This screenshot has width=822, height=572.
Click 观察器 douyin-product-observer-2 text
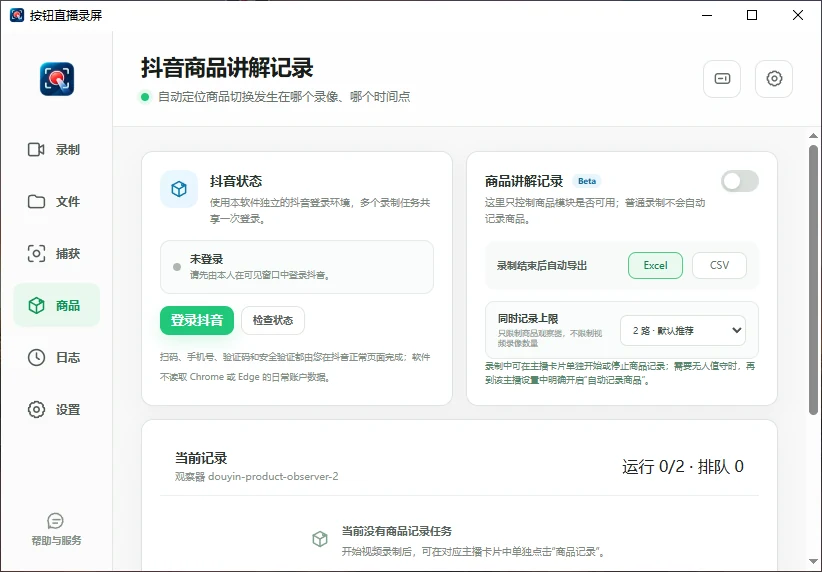tap(256, 477)
